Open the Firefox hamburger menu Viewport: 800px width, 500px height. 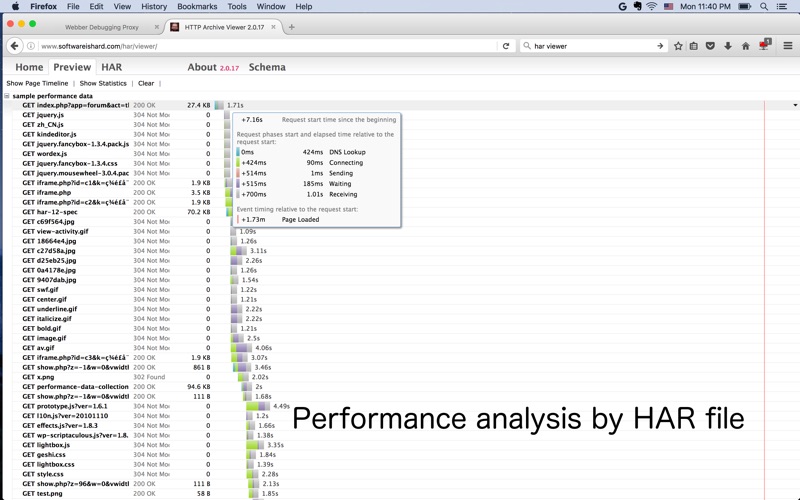pyautogui.click(x=788, y=46)
